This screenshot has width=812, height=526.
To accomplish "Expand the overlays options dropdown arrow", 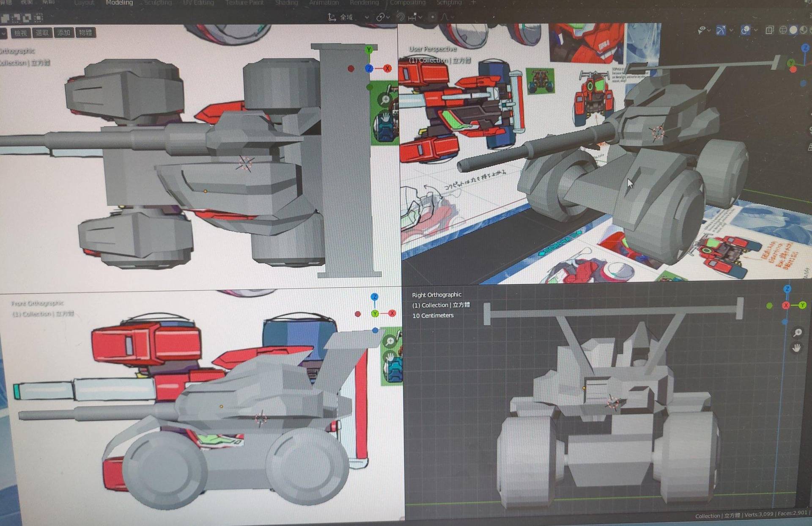I will click(x=755, y=30).
